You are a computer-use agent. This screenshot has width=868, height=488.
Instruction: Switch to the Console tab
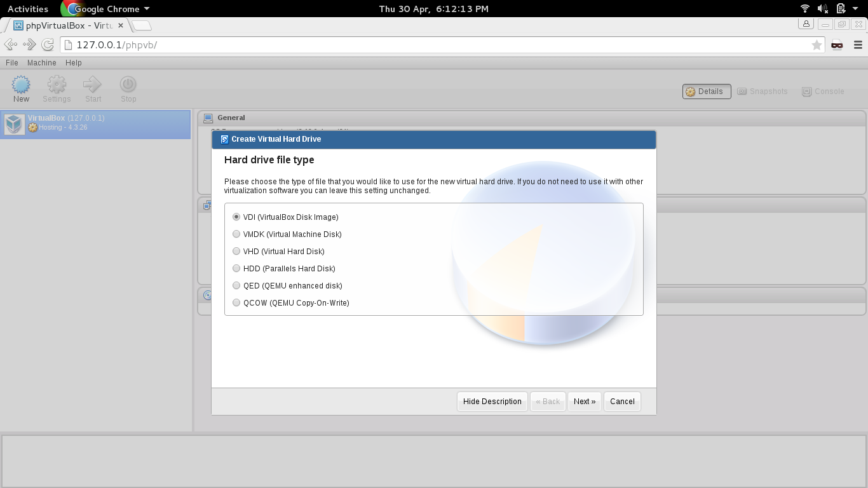pos(824,91)
